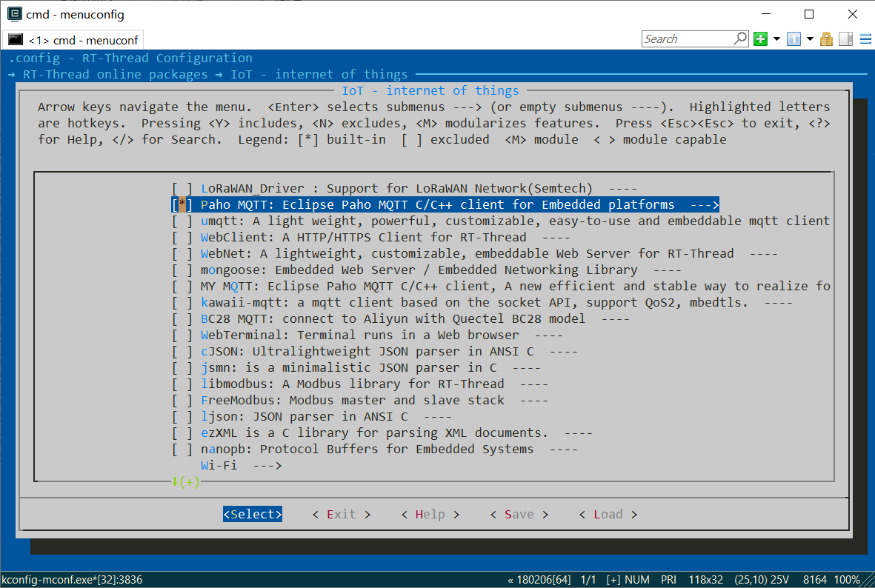The image size is (875, 588).
Task: Select the 'nanopb: Protocol Buffers' row text
Action: (x=367, y=449)
